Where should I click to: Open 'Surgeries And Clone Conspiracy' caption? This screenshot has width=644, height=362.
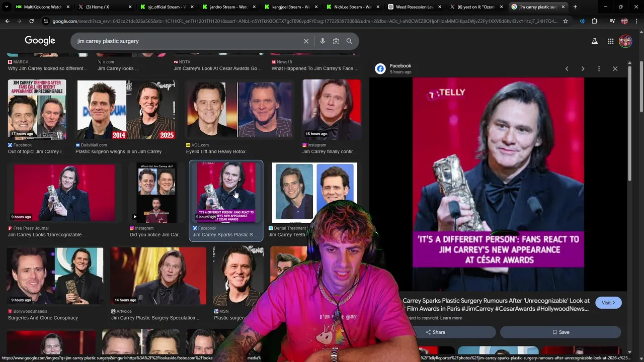click(43, 318)
